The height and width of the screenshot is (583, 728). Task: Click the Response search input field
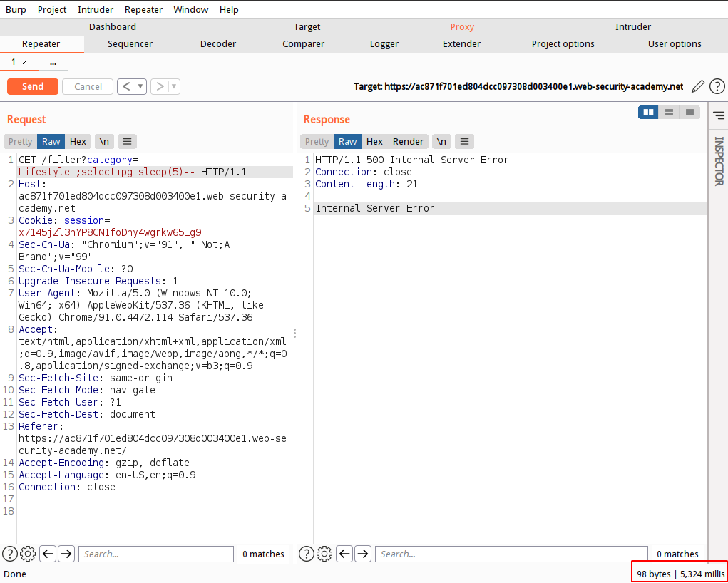[511, 554]
